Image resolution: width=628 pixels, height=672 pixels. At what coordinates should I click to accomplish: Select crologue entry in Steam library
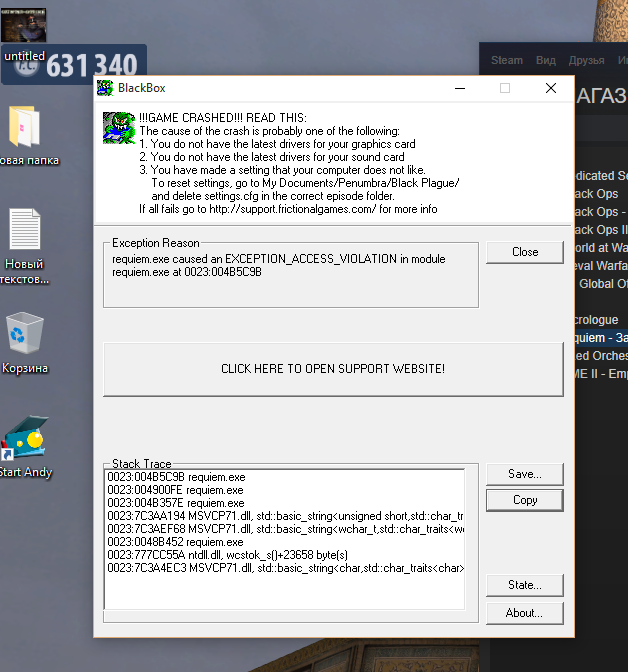click(x=596, y=320)
